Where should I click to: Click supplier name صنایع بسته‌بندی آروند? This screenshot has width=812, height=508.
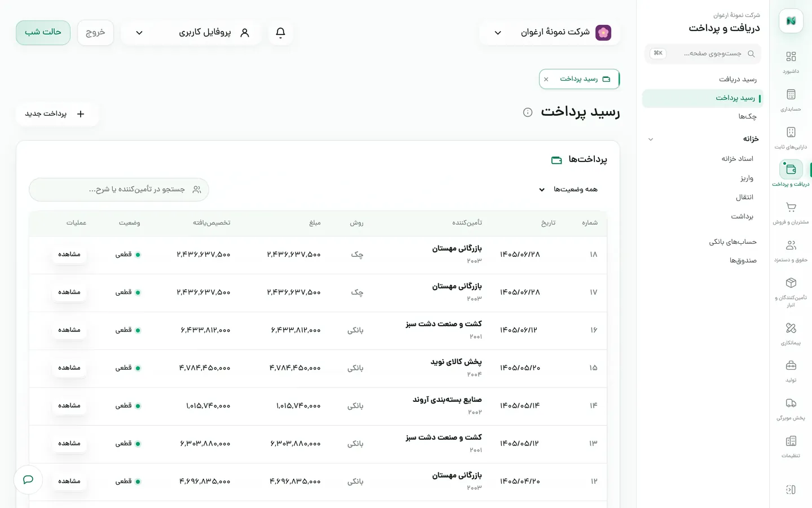coord(447,400)
